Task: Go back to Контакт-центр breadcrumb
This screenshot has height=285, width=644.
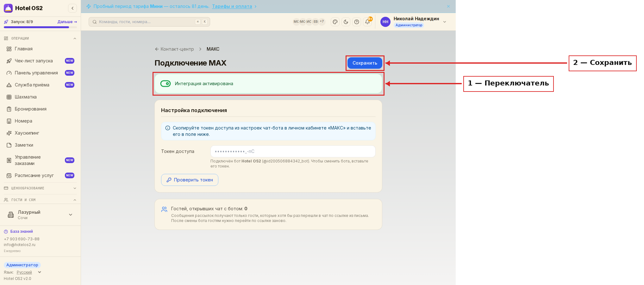Action: click(174, 49)
